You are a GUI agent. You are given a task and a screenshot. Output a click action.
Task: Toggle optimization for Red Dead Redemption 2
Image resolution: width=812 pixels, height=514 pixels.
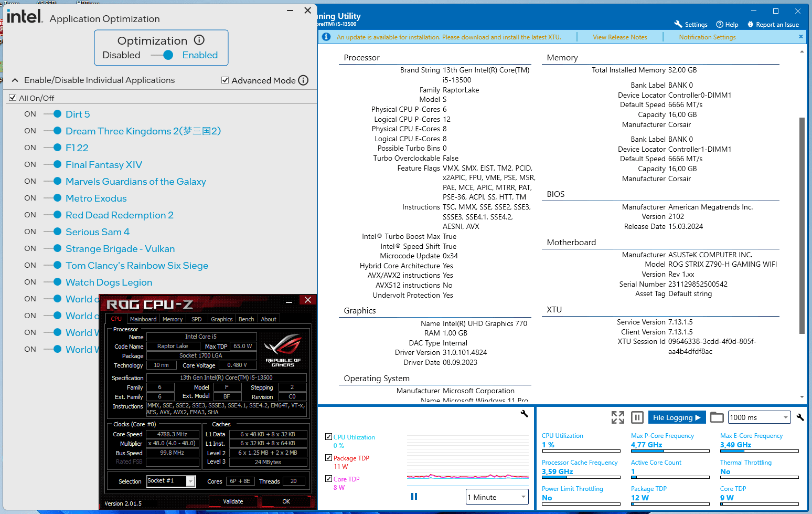(x=52, y=215)
